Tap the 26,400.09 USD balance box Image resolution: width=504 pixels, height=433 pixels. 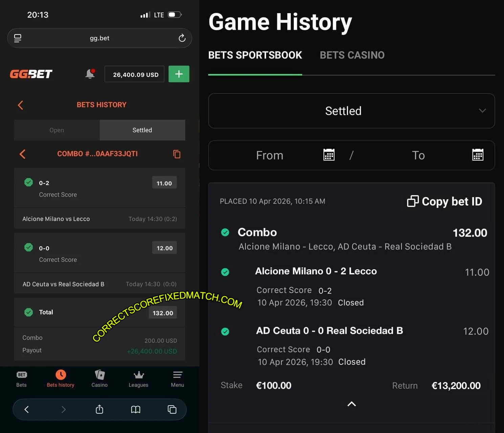[x=135, y=74]
